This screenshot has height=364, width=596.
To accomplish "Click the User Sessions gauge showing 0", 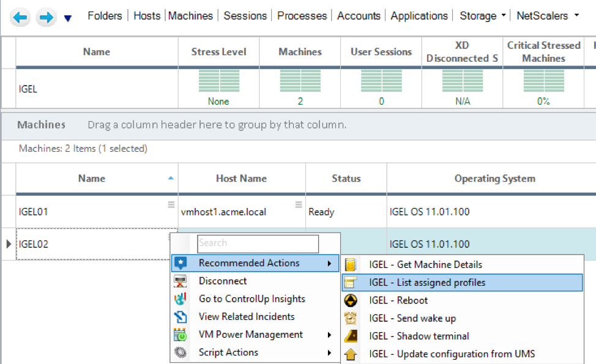I will coord(381,87).
